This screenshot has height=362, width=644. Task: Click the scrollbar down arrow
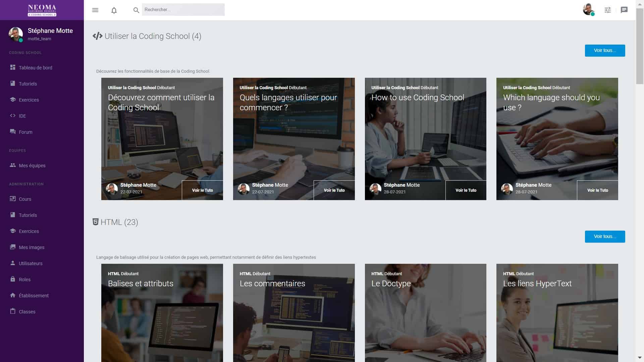640,358
